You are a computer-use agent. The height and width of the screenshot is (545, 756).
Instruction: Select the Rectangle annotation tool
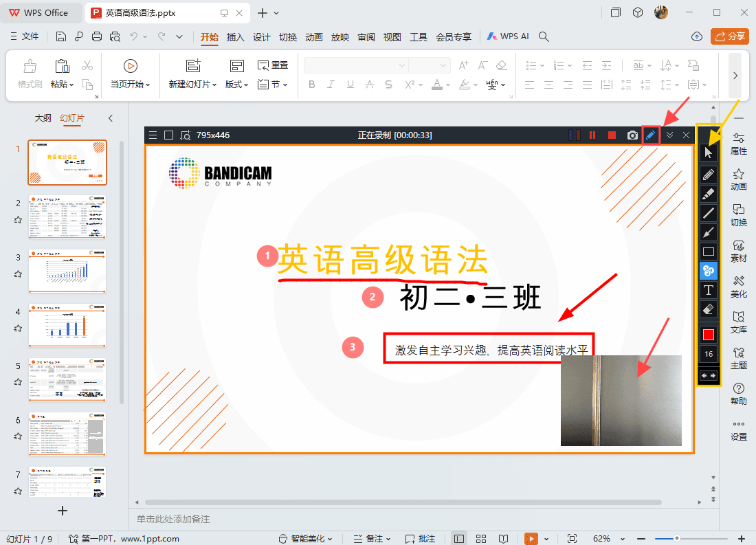[708, 251]
